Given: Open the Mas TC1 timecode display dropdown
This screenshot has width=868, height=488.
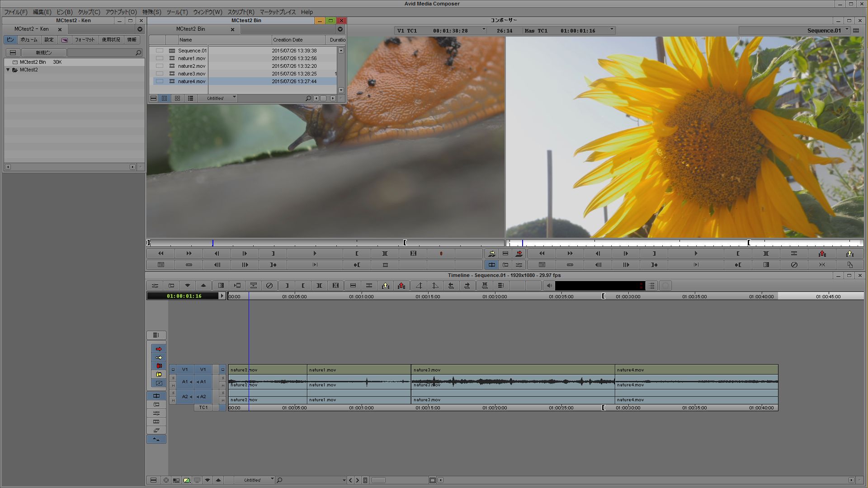Looking at the screenshot, I should click(612, 30).
